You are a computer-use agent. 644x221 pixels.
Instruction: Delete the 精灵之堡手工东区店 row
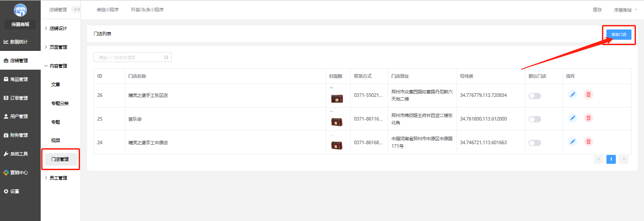pyautogui.click(x=589, y=94)
